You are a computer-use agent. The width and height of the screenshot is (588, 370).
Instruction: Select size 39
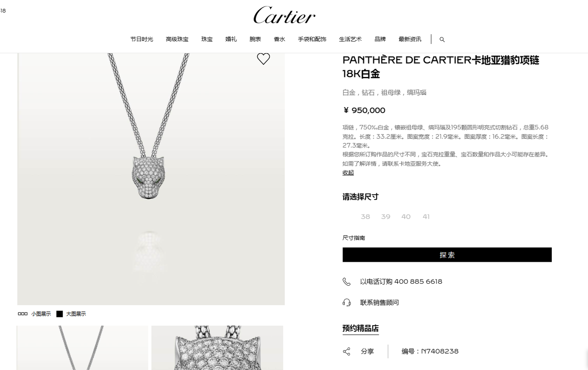pos(386,217)
